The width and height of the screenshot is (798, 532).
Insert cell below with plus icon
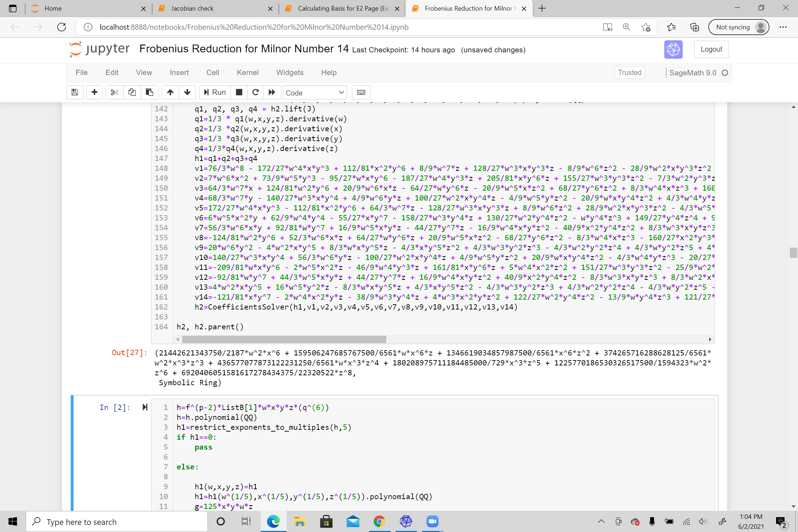pos(94,92)
